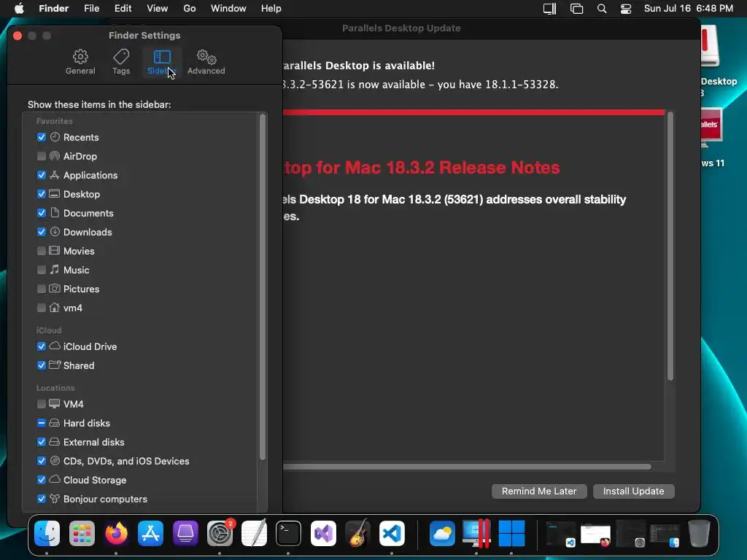Screen dimensions: 747x560
Task: Switch to the Tags tab
Action: pos(121,62)
